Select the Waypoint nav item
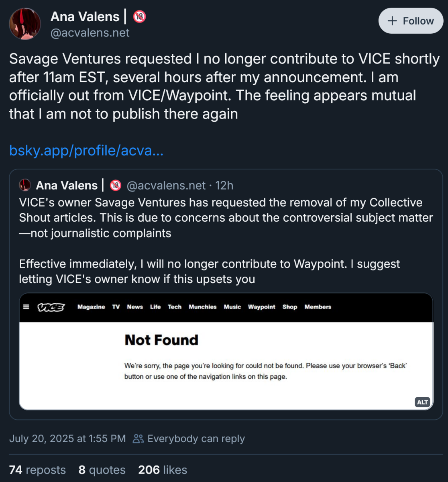 (x=261, y=307)
